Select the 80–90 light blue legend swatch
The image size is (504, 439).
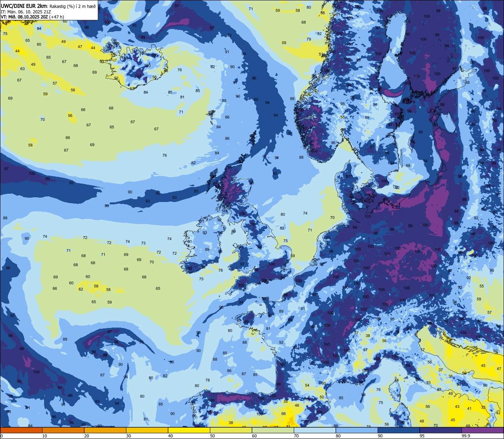pyautogui.click(x=357, y=430)
